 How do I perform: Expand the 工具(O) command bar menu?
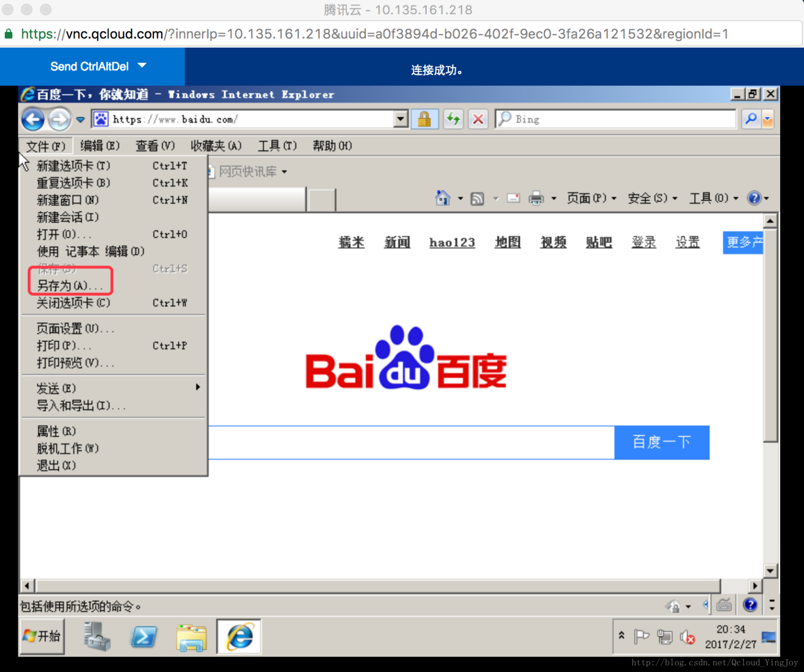[x=714, y=198]
